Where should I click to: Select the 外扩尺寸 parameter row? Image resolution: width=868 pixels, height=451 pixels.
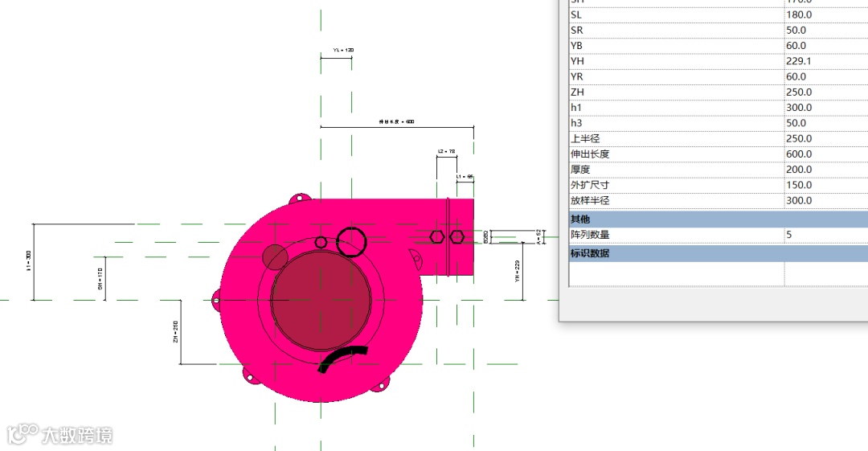718,186
